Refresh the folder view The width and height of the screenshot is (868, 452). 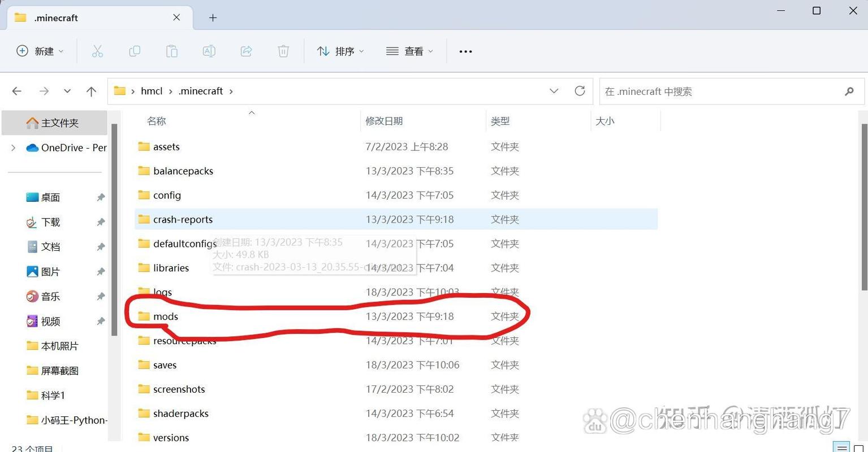click(x=580, y=91)
